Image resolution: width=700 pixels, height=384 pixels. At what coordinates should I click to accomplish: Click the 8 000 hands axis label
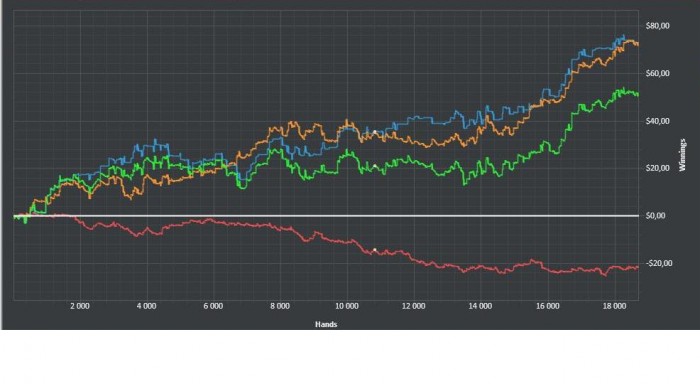(280, 306)
